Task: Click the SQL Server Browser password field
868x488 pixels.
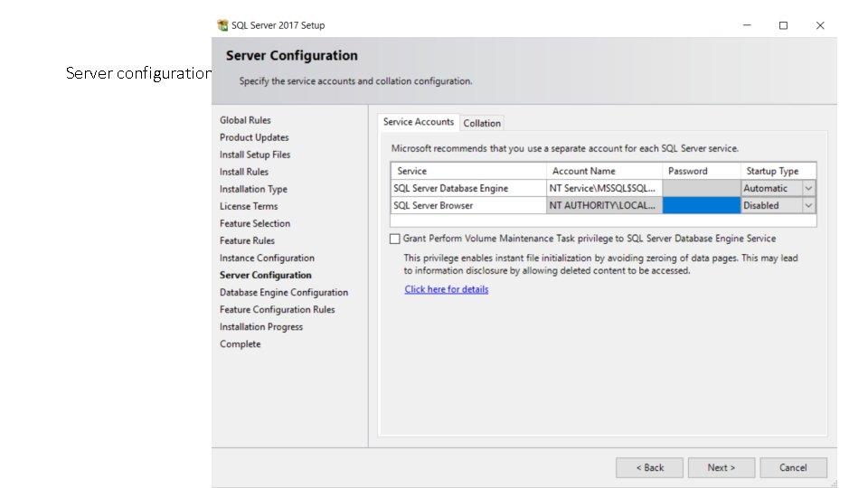Action: coord(701,205)
